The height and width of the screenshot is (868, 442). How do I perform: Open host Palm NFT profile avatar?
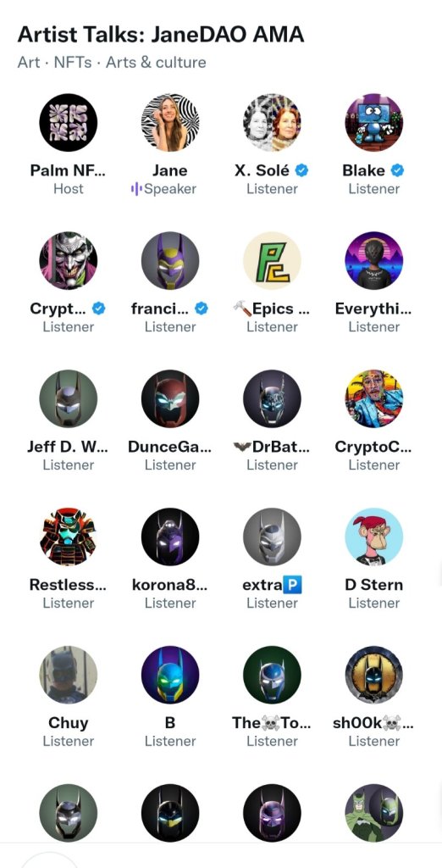pos(69,122)
